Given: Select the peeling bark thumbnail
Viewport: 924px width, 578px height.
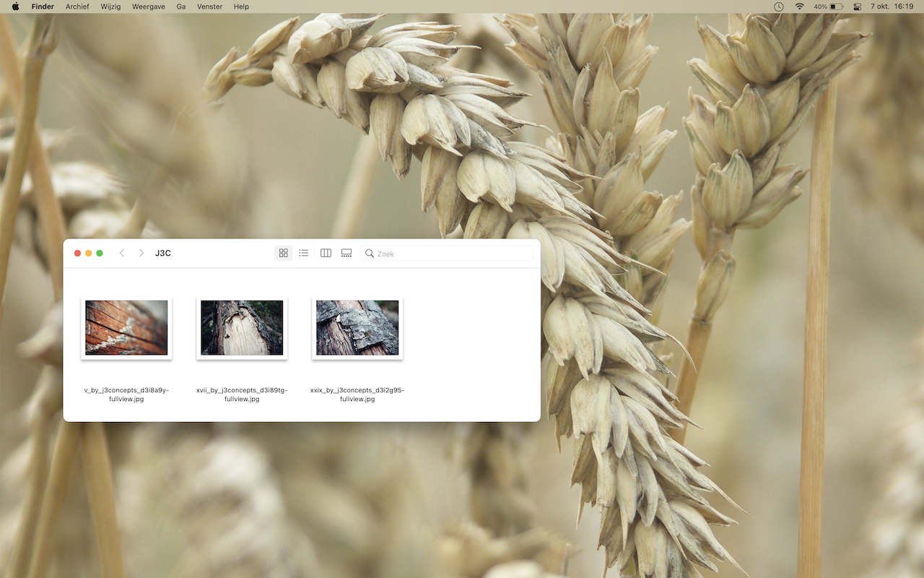Looking at the screenshot, I should coord(357,328).
